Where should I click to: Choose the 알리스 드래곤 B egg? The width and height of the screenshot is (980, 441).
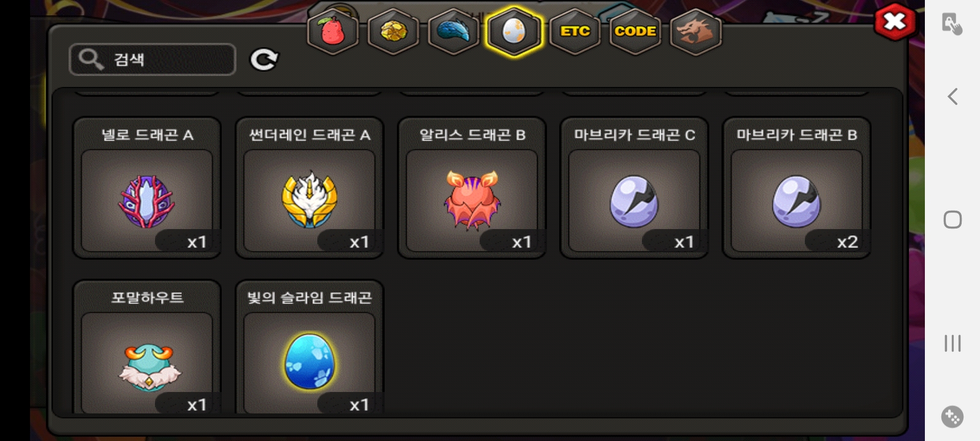[x=472, y=188]
